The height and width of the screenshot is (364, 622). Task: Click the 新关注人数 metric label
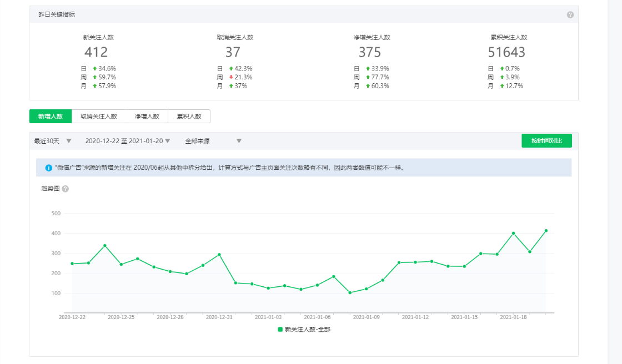[98, 37]
